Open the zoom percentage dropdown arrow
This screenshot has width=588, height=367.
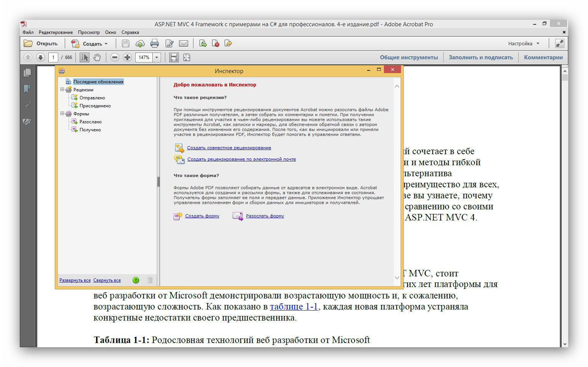pyautogui.click(x=157, y=57)
